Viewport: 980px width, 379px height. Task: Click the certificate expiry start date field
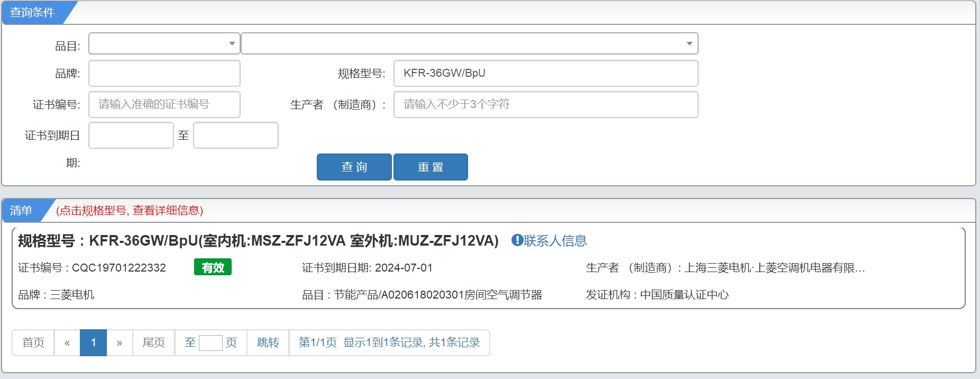click(131, 135)
